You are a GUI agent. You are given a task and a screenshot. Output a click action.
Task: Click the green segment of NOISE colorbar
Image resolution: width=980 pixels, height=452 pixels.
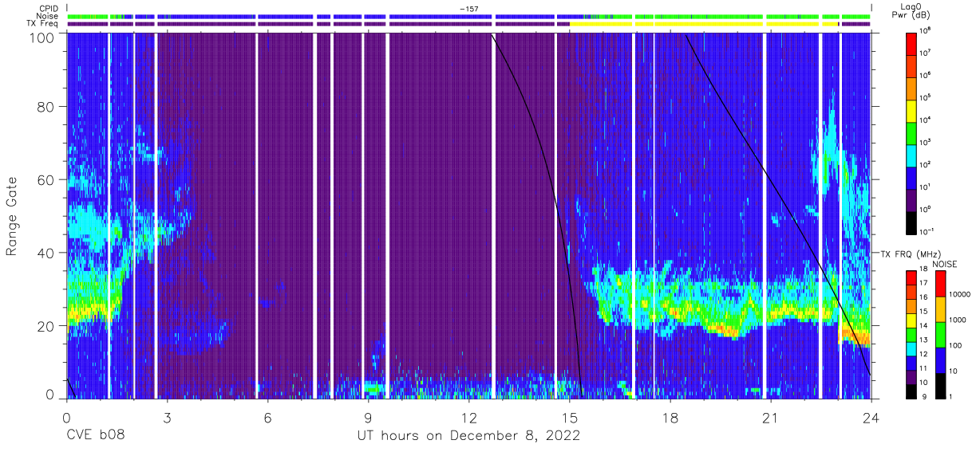[x=939, y=335]
